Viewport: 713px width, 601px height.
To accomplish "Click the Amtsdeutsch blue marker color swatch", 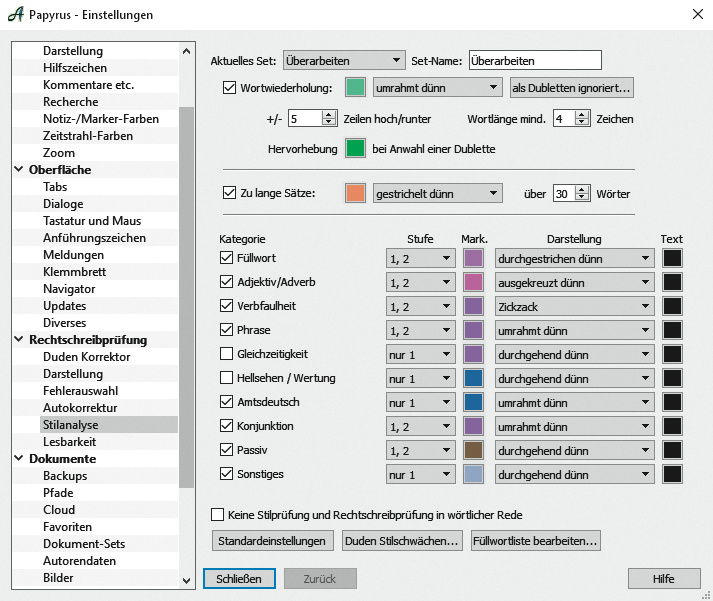I will click(474, 402).
